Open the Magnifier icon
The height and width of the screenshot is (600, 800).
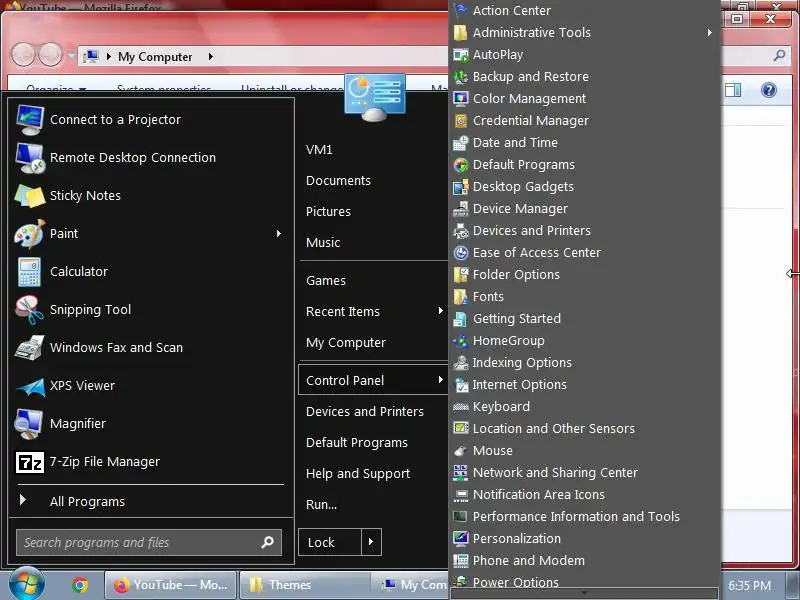[x=30, y=423]
